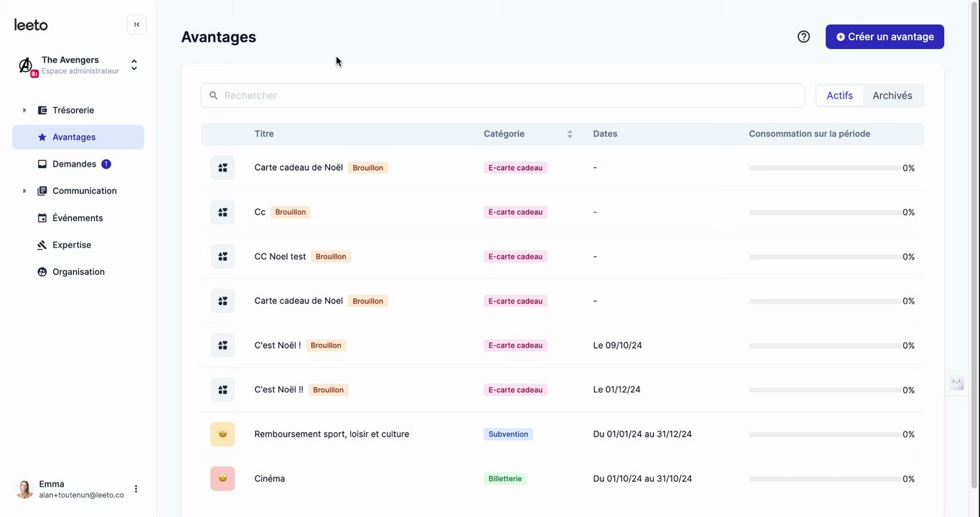Focus the Rechercher search field
This screenshot has height=517, width=980.
pyautogui.click(x=502, y=96)
